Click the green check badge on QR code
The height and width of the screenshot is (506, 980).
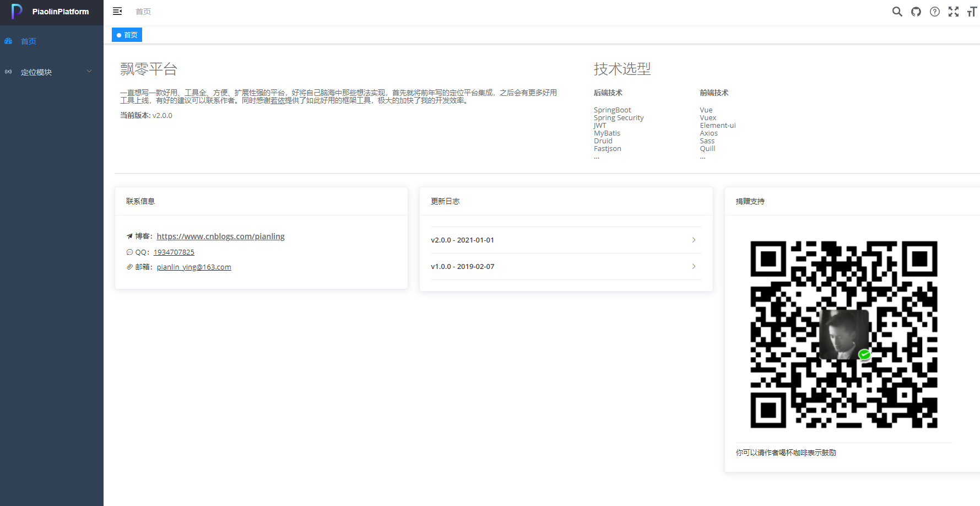tap(864, 354)
